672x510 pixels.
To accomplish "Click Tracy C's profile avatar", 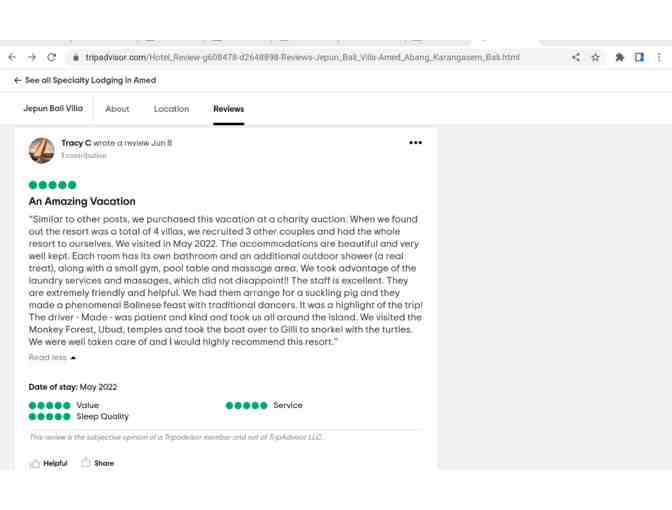I will point(41,150).
